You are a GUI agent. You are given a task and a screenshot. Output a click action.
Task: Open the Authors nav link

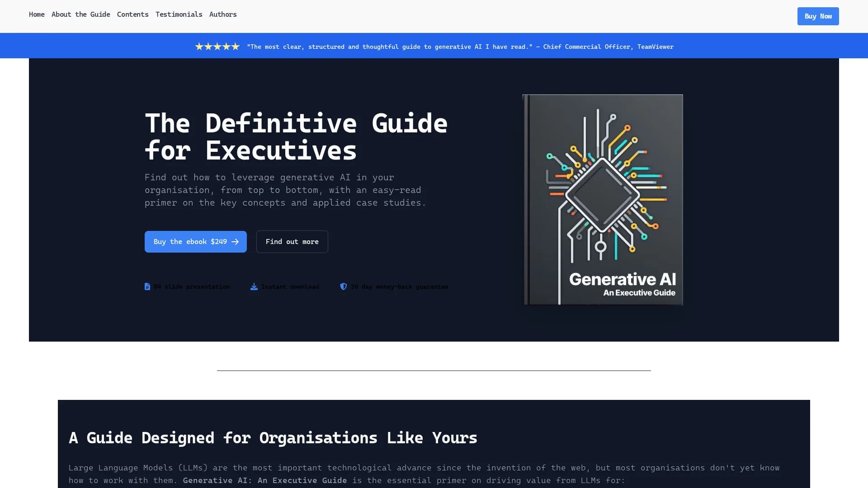click(223, 14)
